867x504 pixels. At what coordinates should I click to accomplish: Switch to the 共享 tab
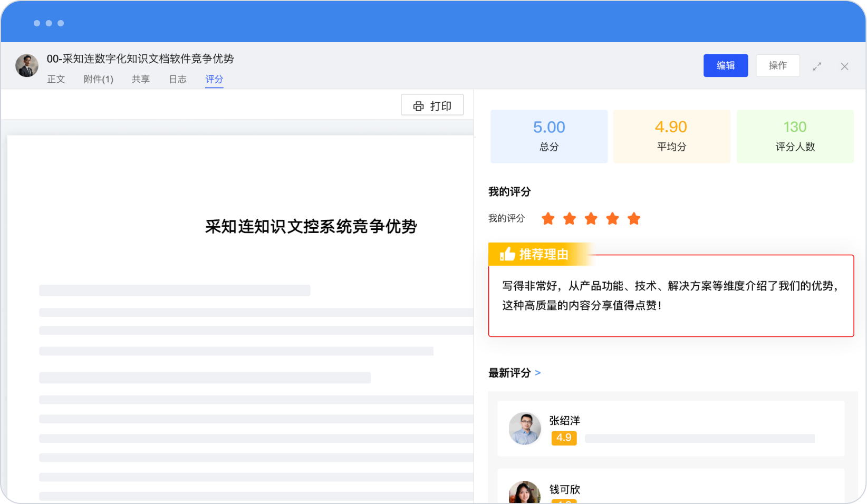[141, 79]
